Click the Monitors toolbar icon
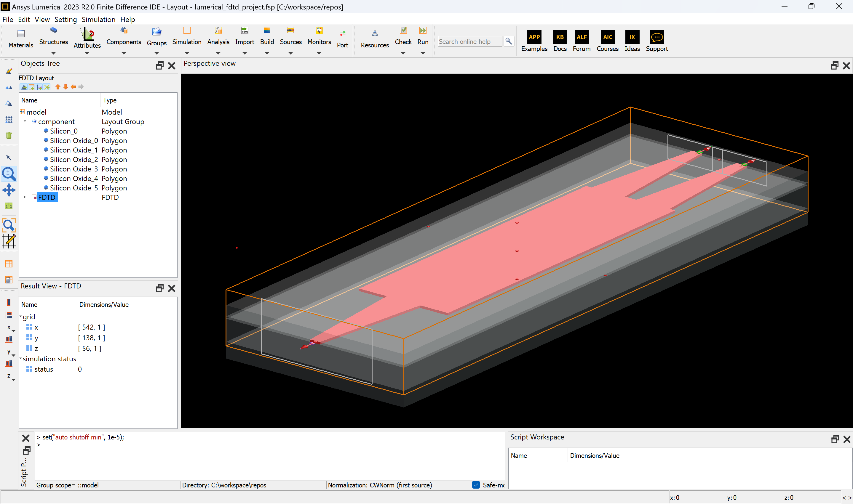This screenshot has height=504, width=853. pyautogui.click(x=319, y=31)
